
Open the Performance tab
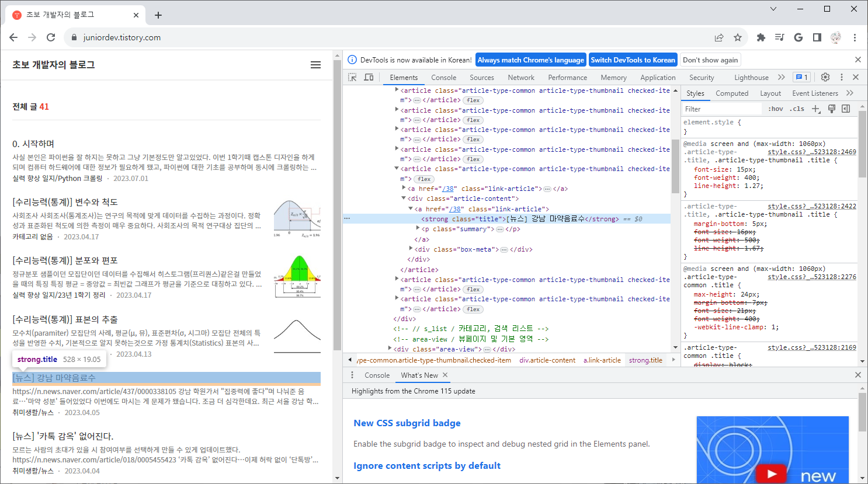coord(568,78)
